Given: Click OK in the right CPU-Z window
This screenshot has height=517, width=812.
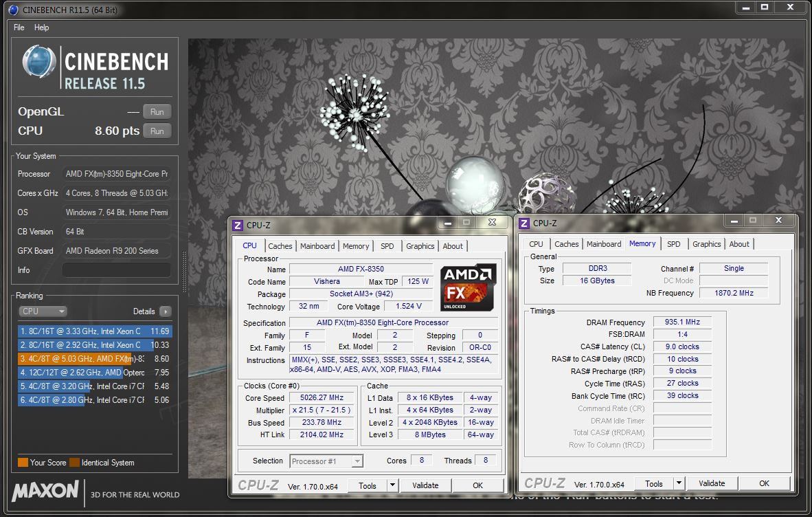Looking at the screenshot, I should point(764,483).
